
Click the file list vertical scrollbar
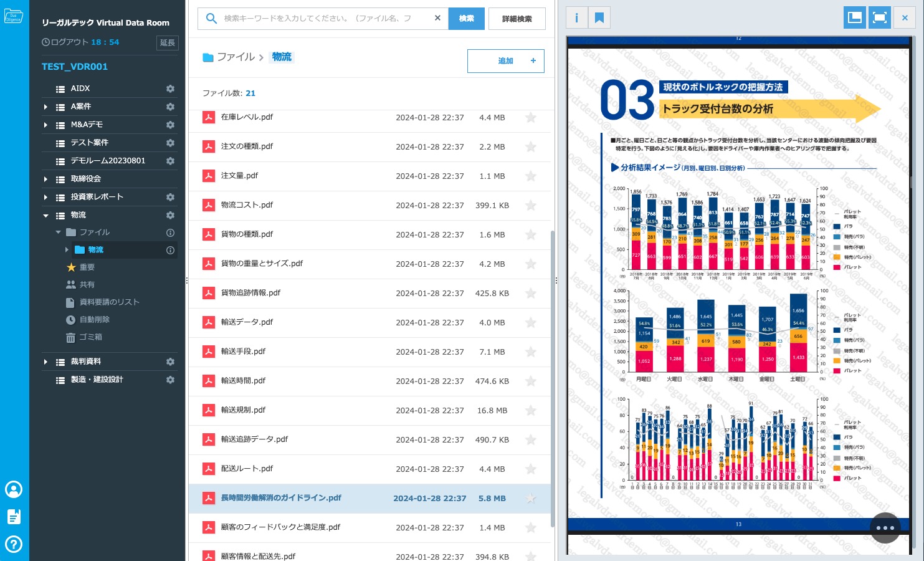553,380
